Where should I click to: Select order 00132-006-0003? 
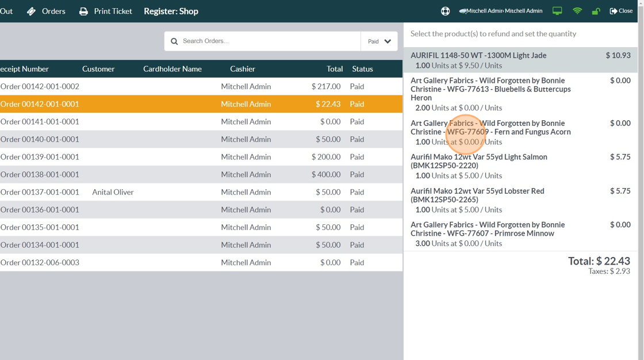201,263
